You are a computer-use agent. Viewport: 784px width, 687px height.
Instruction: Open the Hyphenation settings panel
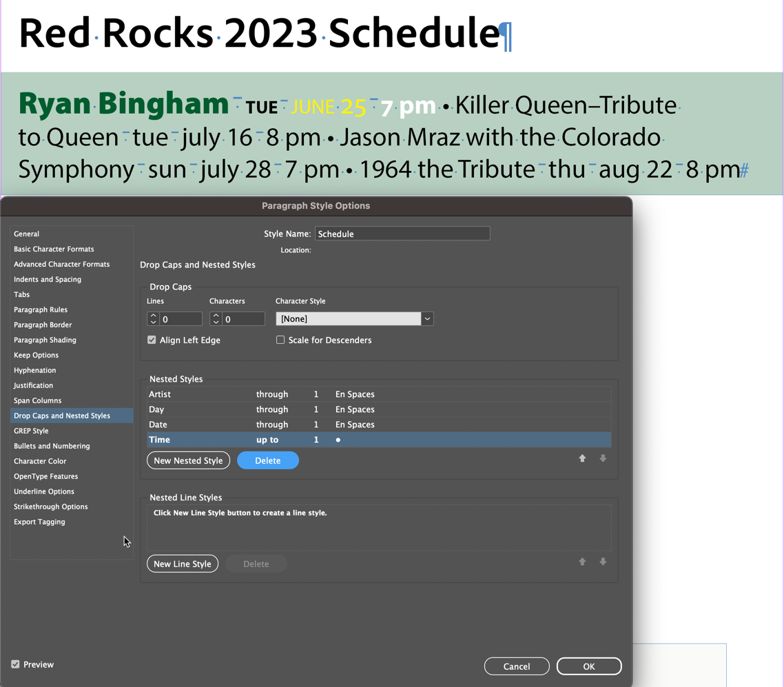pyautogui.click(x=36, y=370)
